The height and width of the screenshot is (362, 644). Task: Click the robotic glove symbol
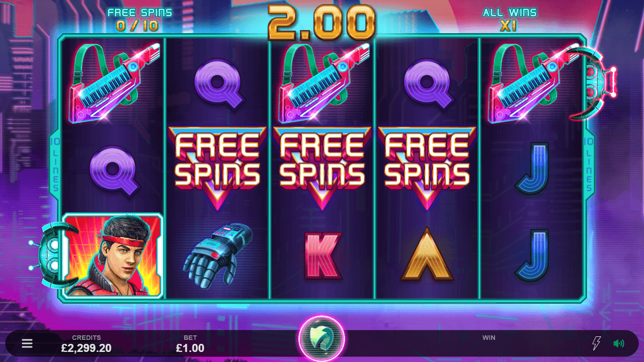(217, 255)
